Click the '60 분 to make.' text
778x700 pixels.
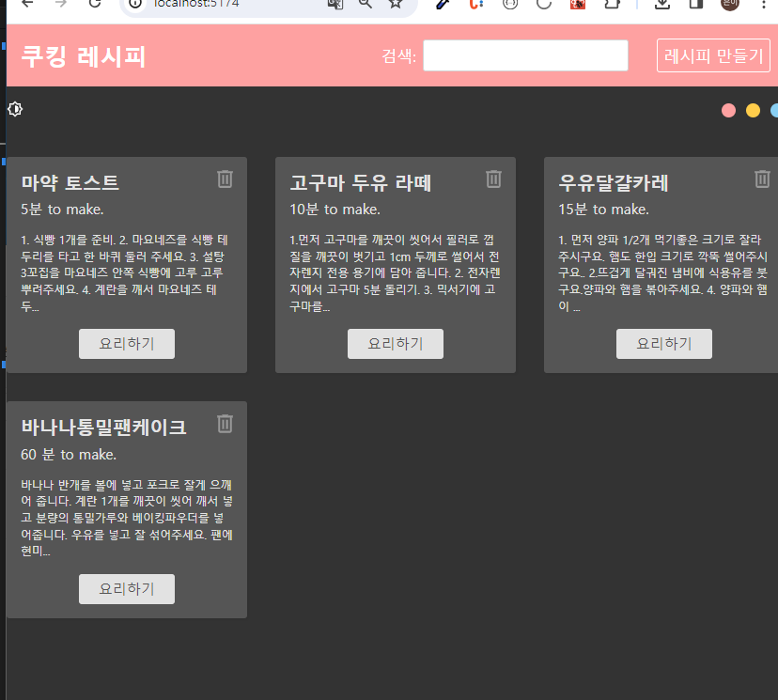(x=69, y=455)
